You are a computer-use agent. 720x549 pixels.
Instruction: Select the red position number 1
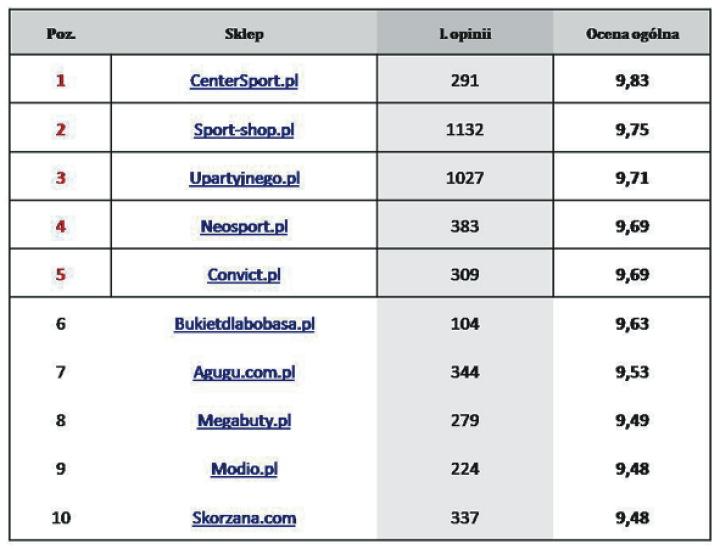[x=61, y=81]
